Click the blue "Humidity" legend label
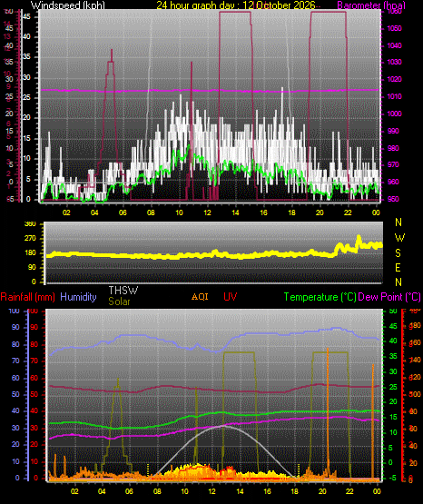 pyautogui.click(x=78, y=297)
